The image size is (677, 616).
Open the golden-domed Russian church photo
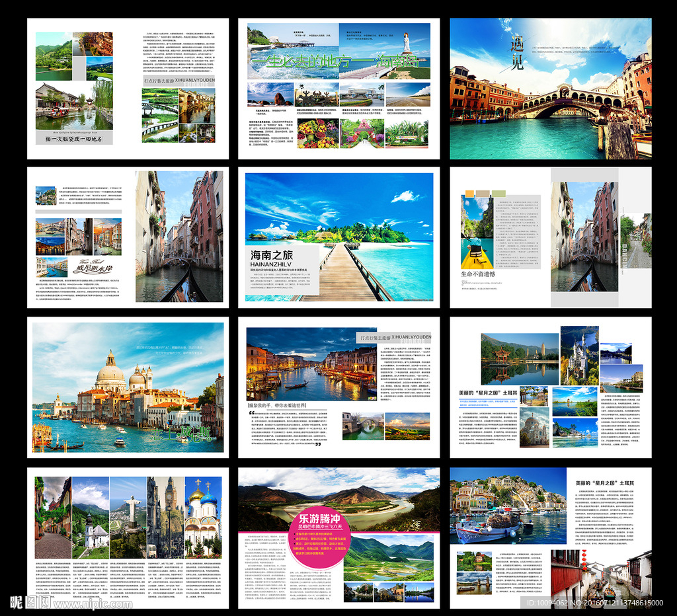[x=202, y=516]
